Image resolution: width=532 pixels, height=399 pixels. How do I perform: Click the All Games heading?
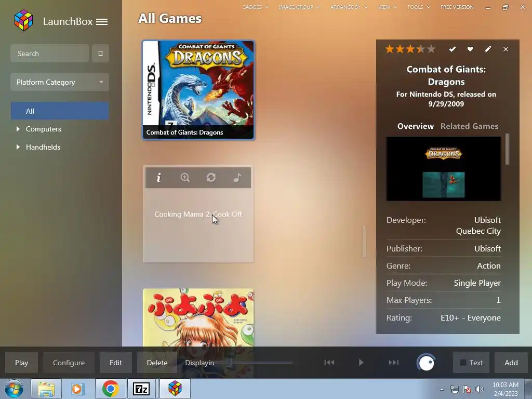click(x=170, y=18)
